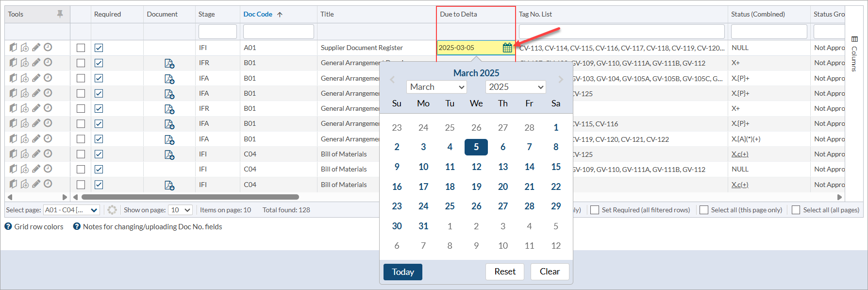Image resolution: width=868 pixels, height=290 pixels.
Task: Click the 2025-03-05 date input field
Action: [x=469, y=48]
